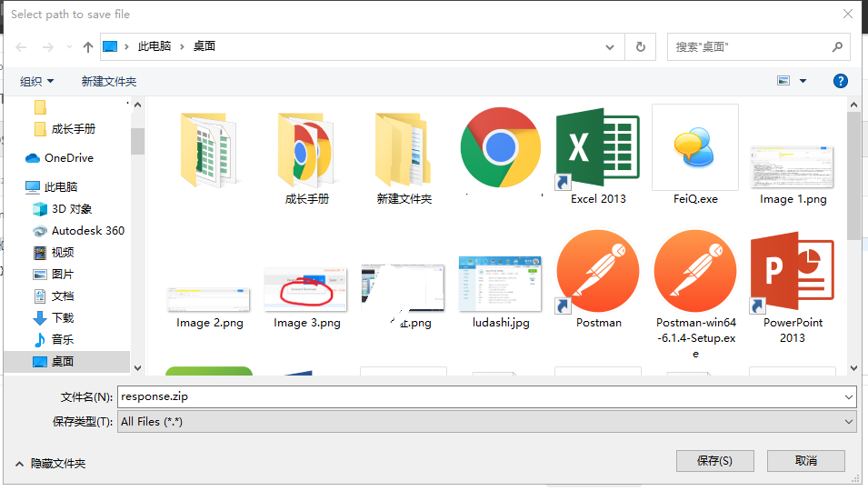Create folder with 新建文件夹 button
This screenshot has height=491, width=868.
[x=108, y=81]
